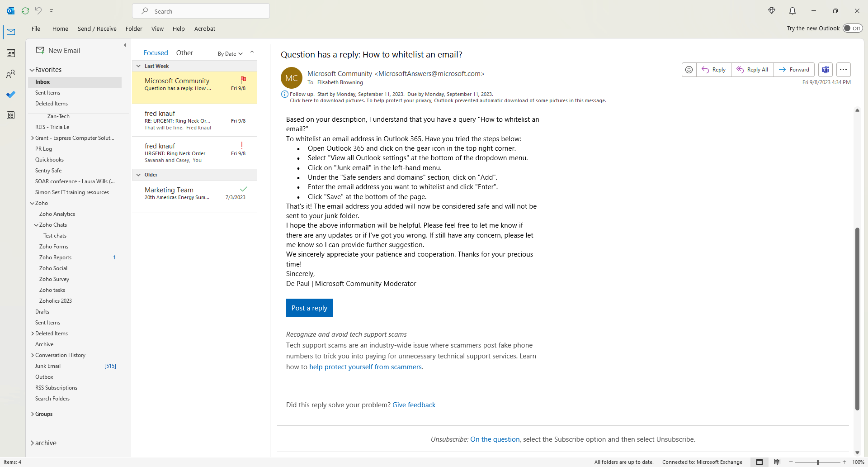The height and width of the screenshot is (467, 868).
Task: Click the reading pane scroll down arrow
Action: point(857,453)
